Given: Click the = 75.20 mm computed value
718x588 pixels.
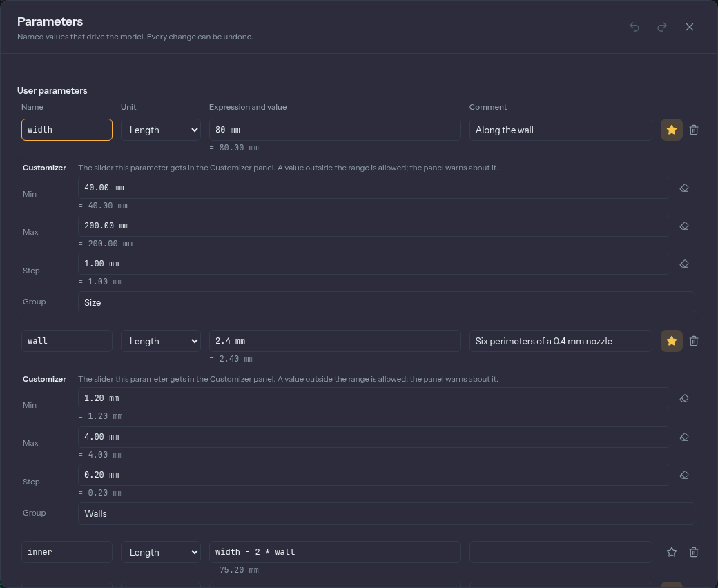Looking at the screenshot, I should (x=234, y=570).
